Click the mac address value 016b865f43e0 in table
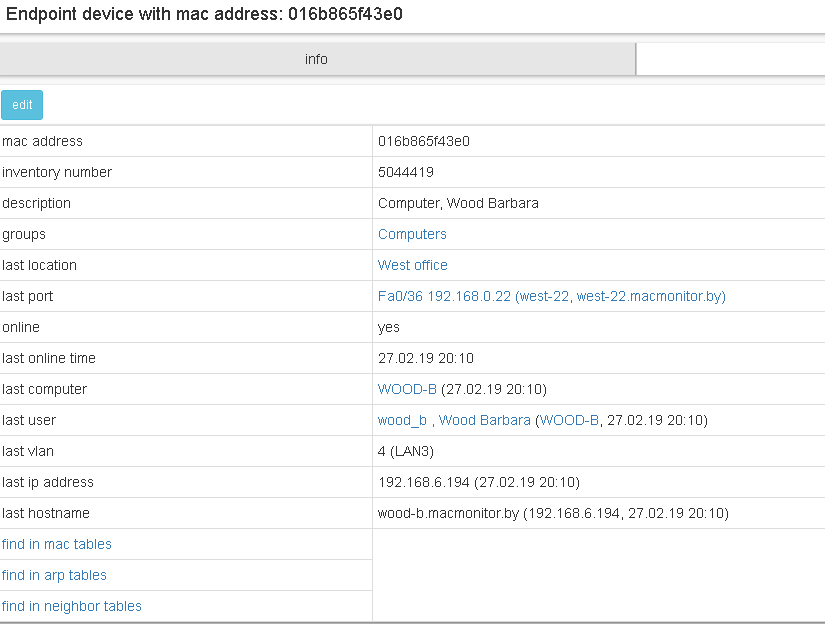This screenshot has height=624, width=825. click(x=423, y=141)
